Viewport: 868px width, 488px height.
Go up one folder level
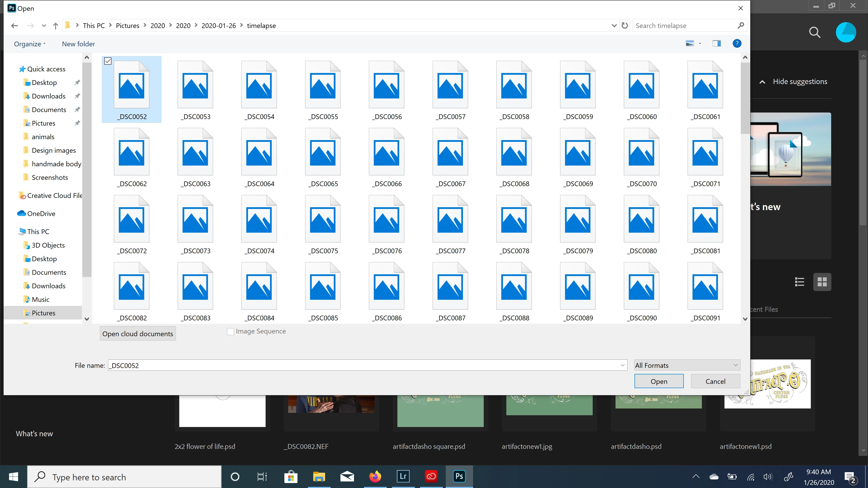click(x=56, y=26)
